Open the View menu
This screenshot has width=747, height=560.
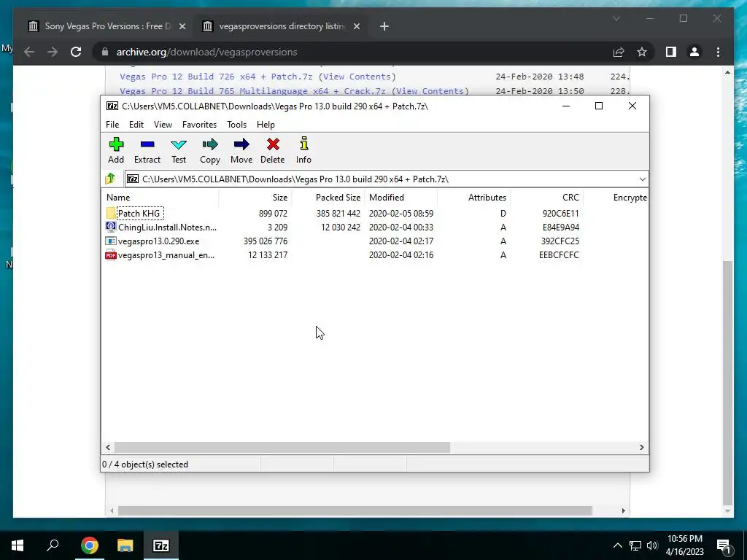pos(163,124)
